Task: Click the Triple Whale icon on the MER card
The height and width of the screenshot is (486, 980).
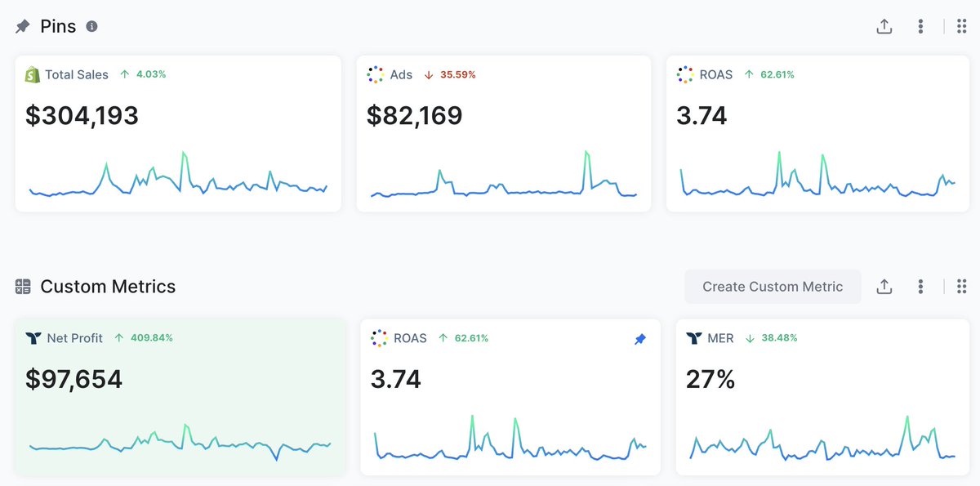Action: [x=692, y=337]
